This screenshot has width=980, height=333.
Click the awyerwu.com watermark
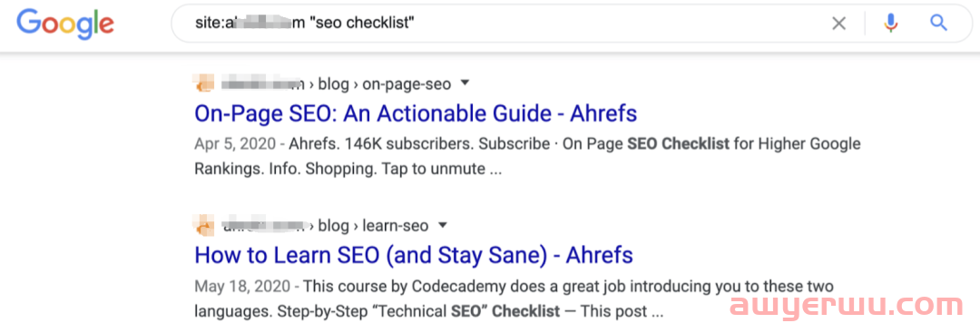pyautogui.click(x=847, y=307)
